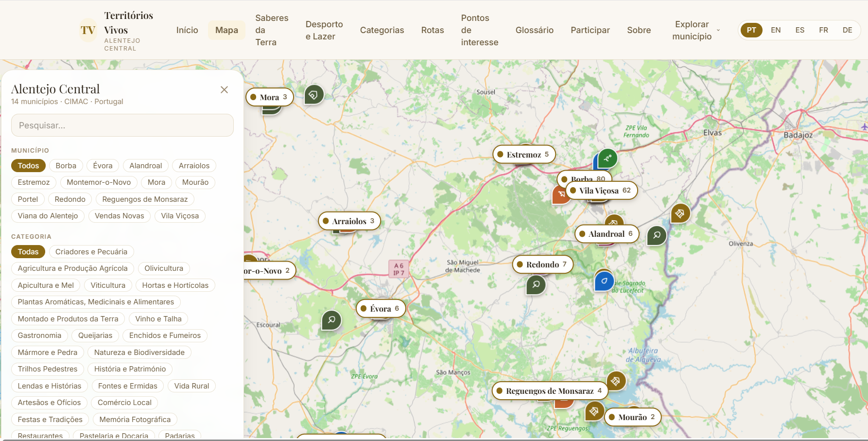The height and width of the screenshot is (441, 868).
Task: Filter by Queijarias category
Action: [95, 335]
